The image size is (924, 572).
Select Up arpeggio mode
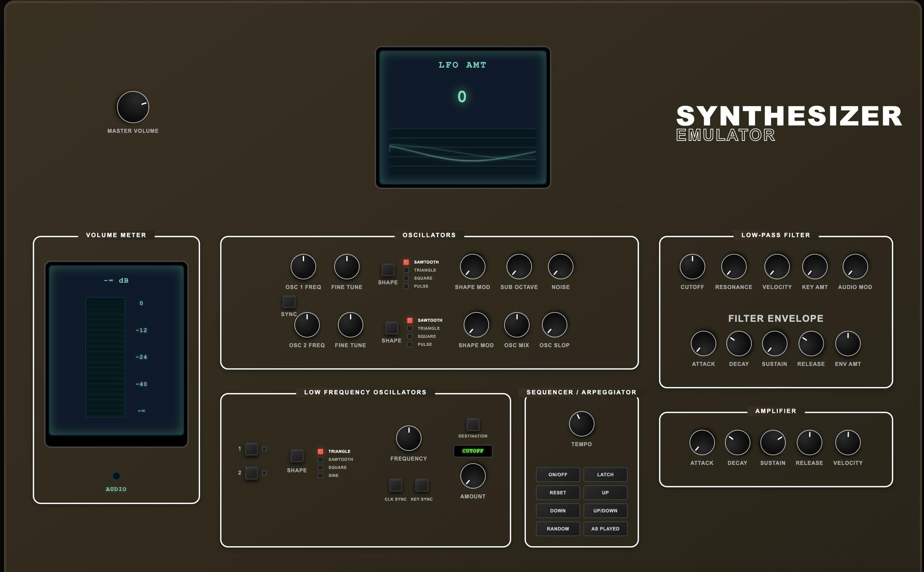click(605, 493)
